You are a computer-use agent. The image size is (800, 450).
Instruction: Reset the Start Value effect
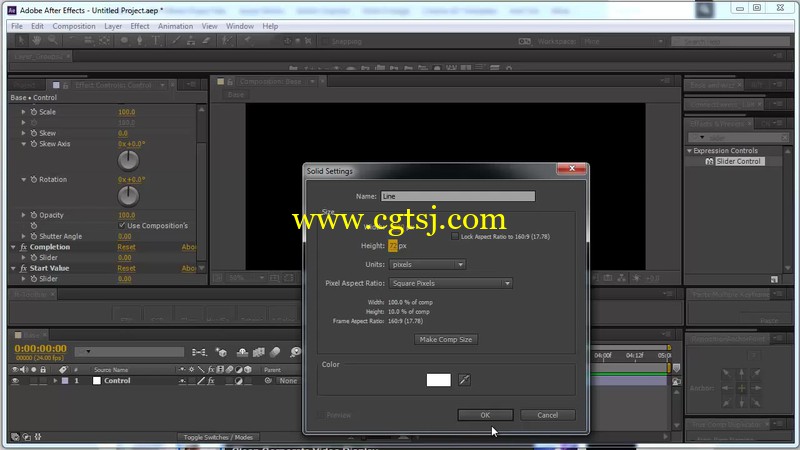pos(127,268)
